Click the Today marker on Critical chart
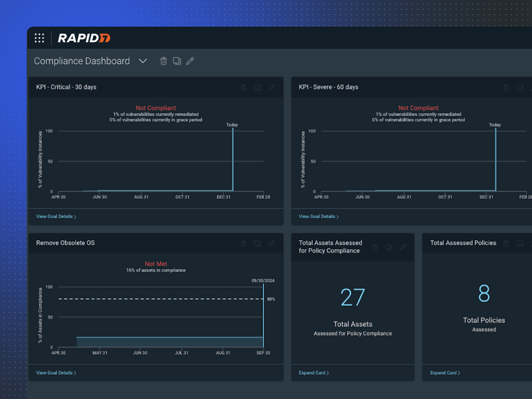 click(x=232, y=125)
